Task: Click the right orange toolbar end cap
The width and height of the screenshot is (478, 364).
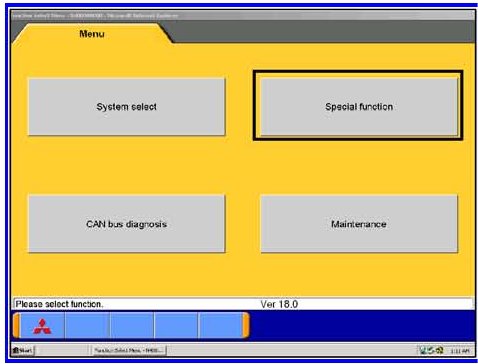Action: (x=246, y=326)
